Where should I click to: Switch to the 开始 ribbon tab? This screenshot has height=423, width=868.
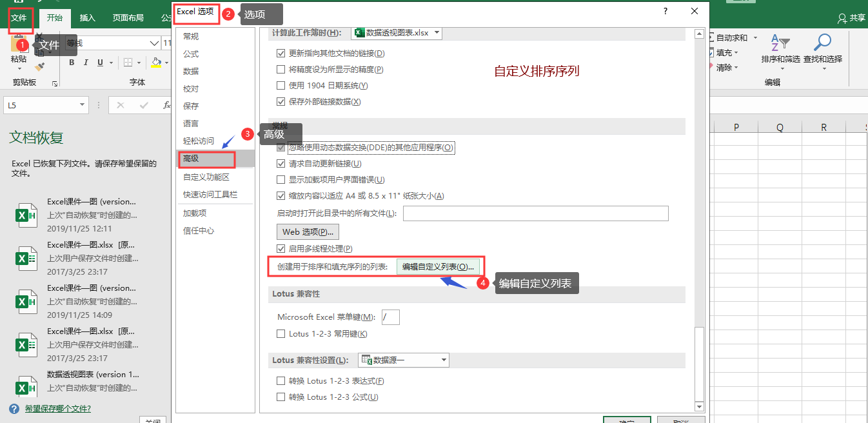point(55,18)
